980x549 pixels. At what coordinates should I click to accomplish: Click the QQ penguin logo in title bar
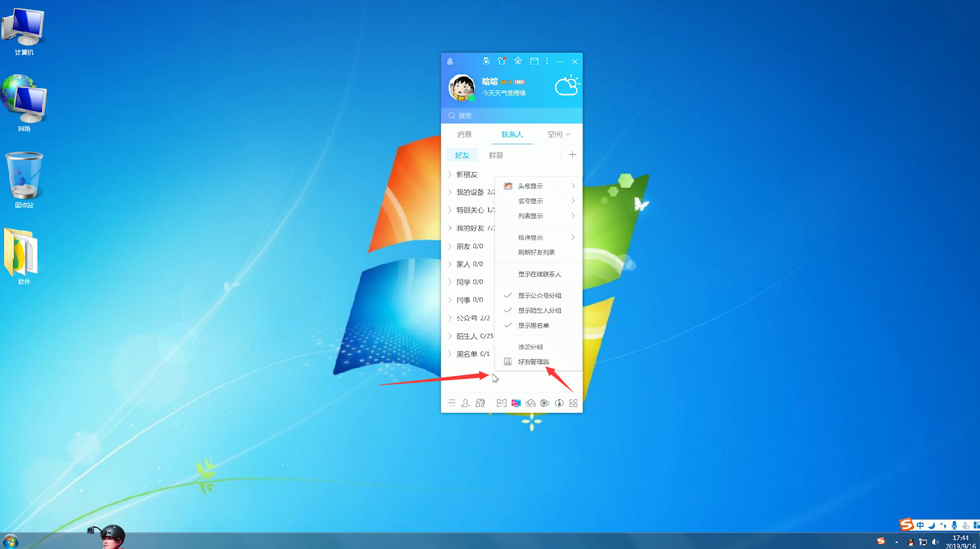(450, 62)
